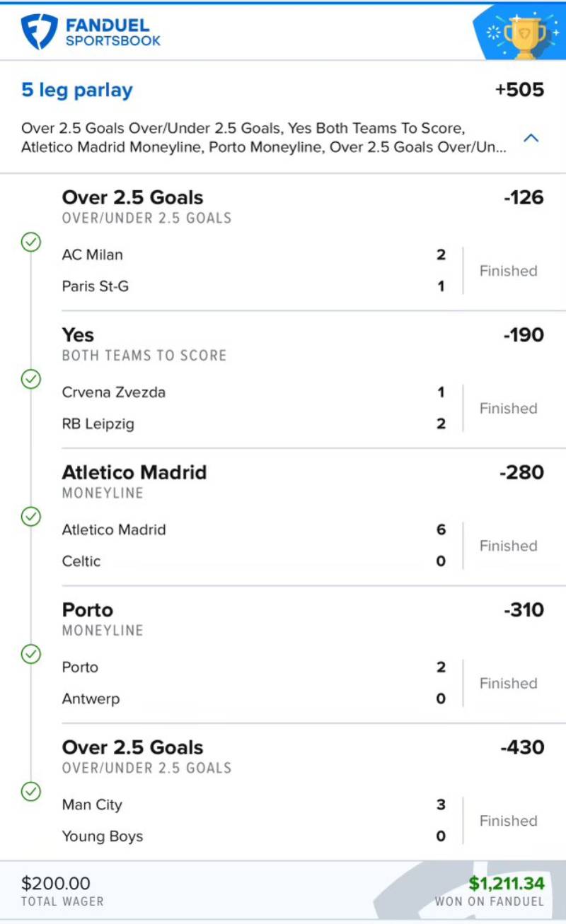The height and width of the screenshot is (924, 566).
Task: Click green checkmark beside Crvena Zvezda leg
Action: point(30,380)
